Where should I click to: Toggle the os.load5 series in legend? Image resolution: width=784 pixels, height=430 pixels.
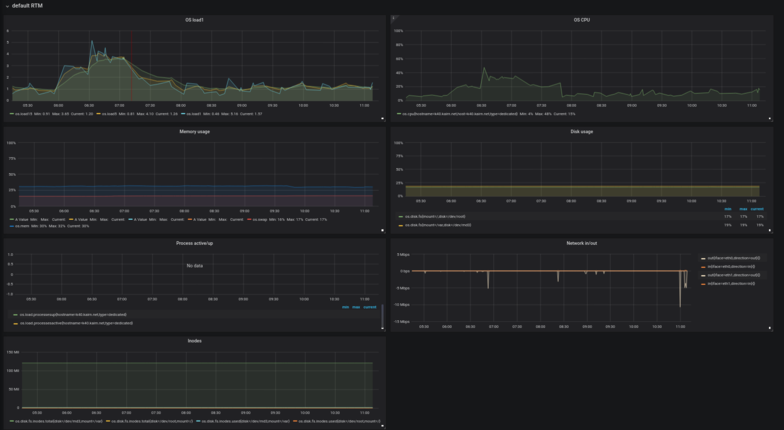coord(108,114)
